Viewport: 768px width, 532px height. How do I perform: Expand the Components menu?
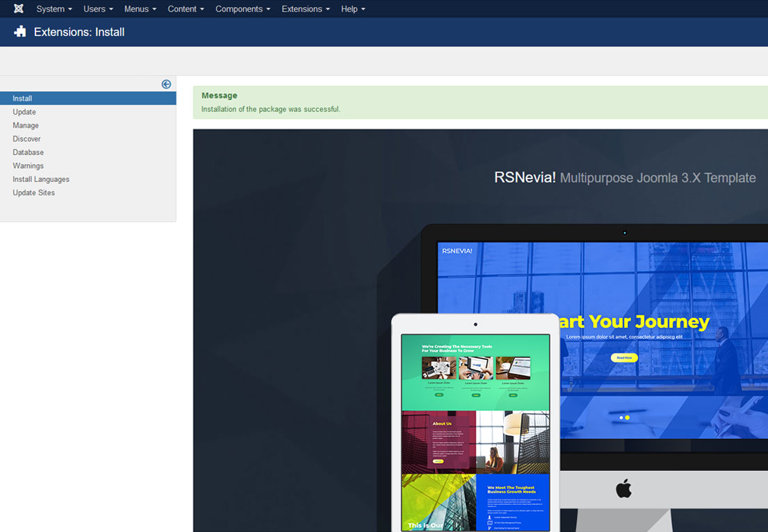pyautogui.click(x=243, y=9)
